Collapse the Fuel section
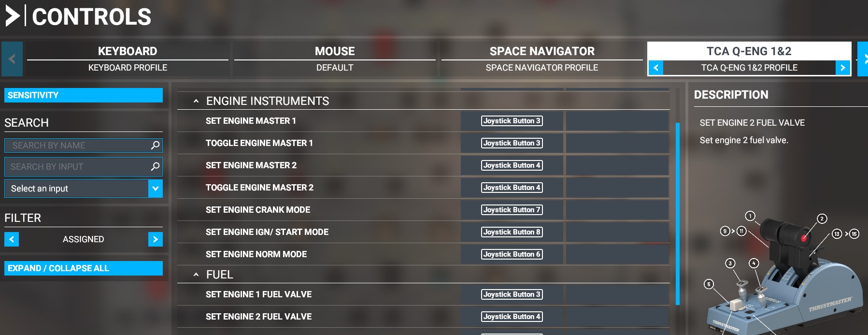The height and width of the screenshot is (335, 868). click(x=196, y=275)
